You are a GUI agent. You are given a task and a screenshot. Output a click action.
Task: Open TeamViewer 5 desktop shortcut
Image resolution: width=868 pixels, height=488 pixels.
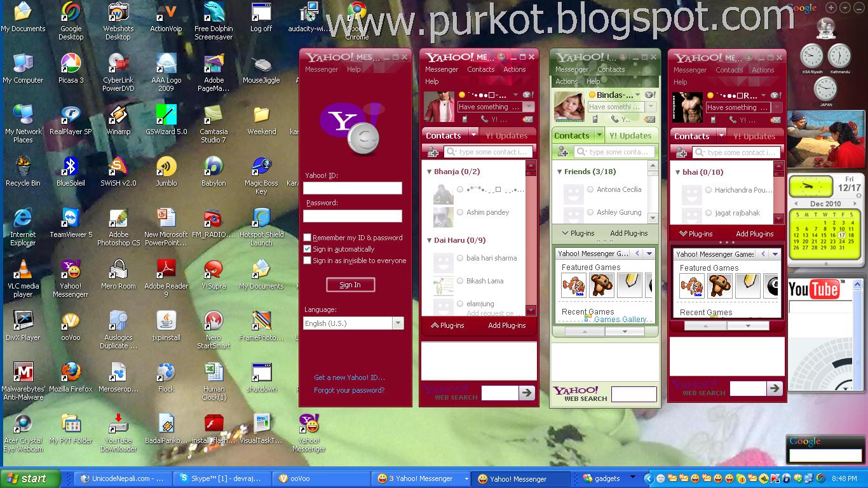(71, 223)
